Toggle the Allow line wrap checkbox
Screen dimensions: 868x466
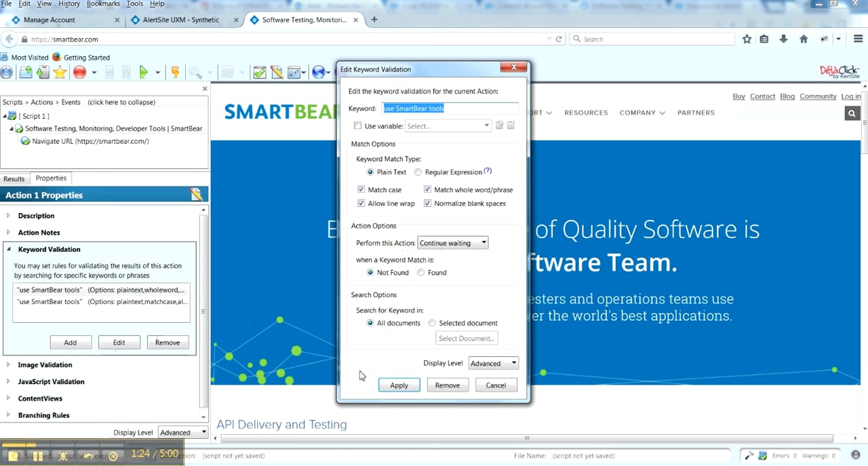coord(361,203)
